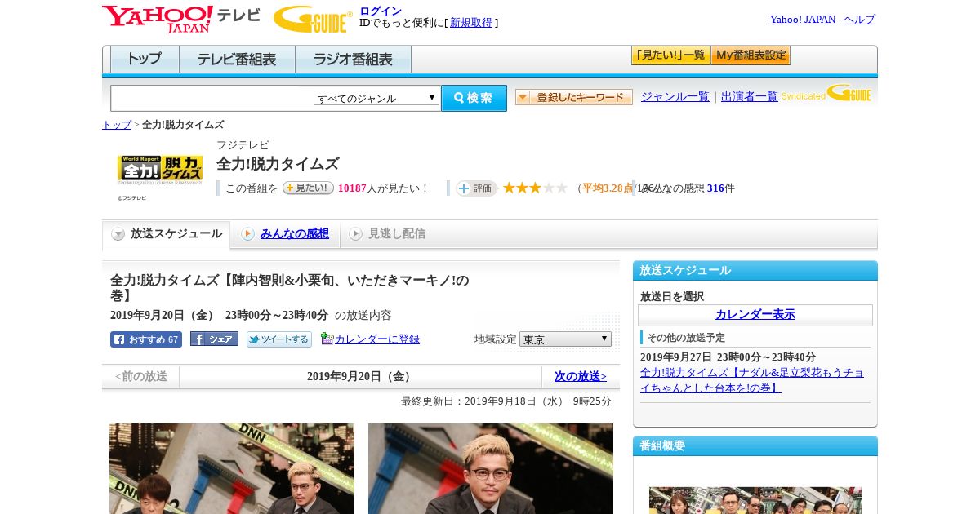This screenshot has height=514, width=980.
Task: Click the 検索 search button
Action: click(474, 98)
